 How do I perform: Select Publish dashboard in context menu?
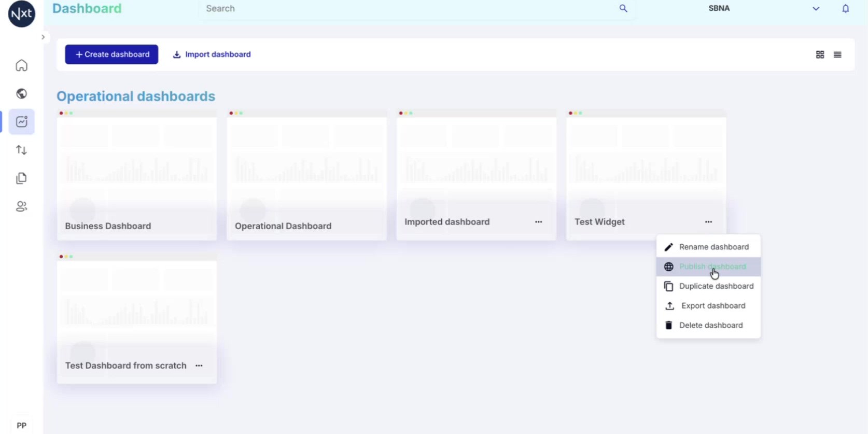708,267
